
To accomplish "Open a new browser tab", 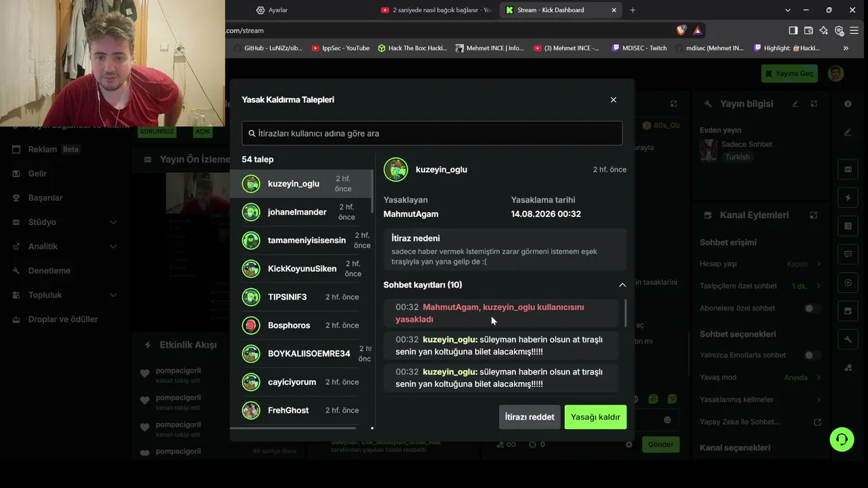I will tap(633, 10).
